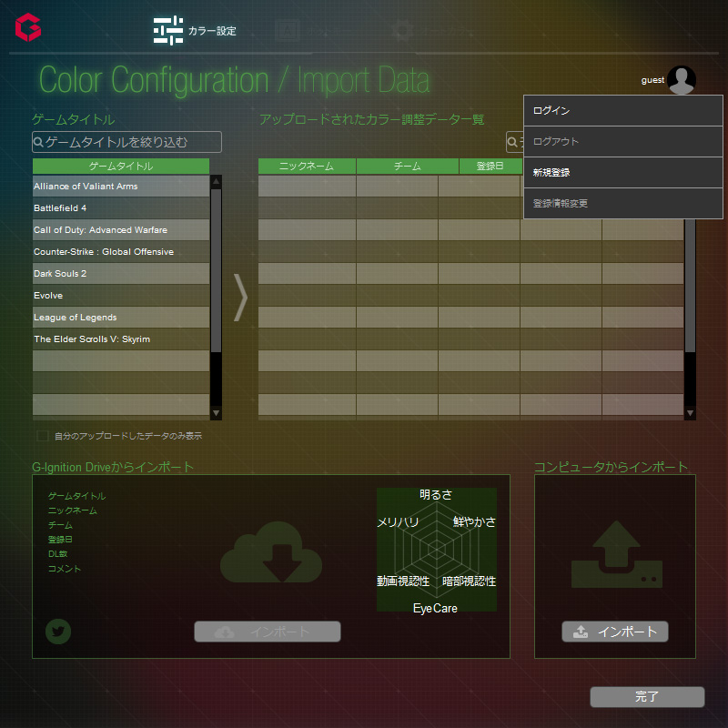This screenshot has height=728, width=728.
Task: Click the radar chart thumbnail
Action: click(437, 550)
